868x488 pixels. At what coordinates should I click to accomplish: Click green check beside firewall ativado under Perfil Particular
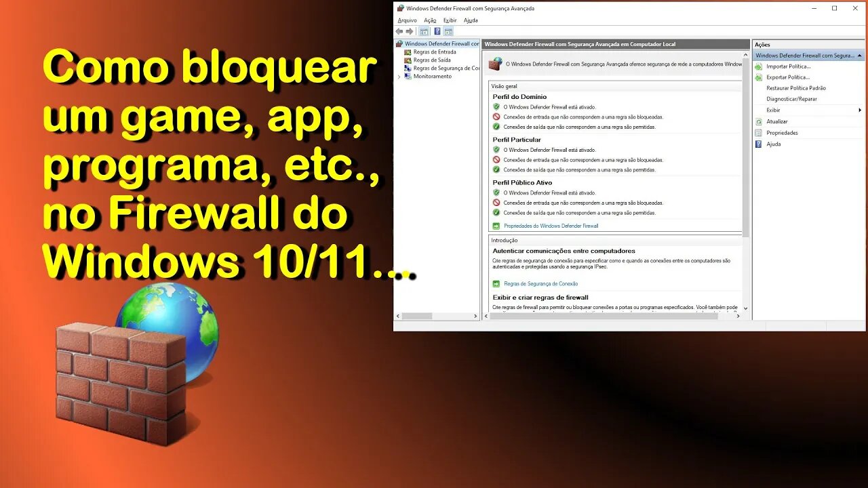click(496, 150)
